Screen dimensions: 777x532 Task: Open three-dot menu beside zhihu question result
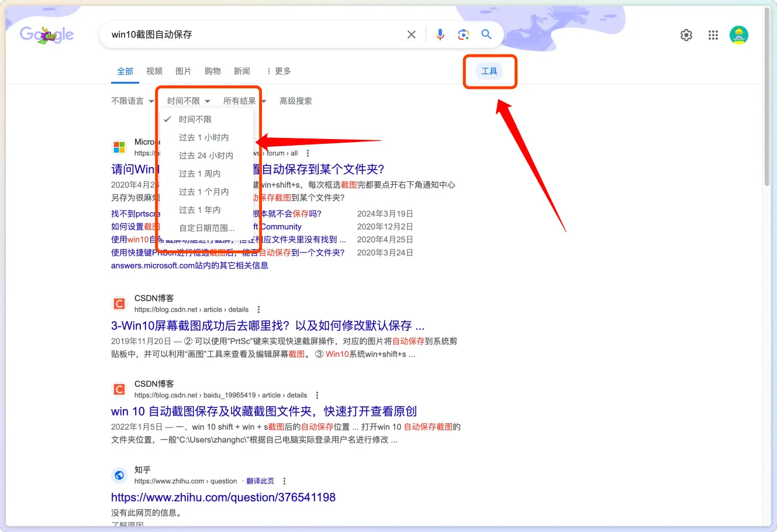(x=285, y=481)
